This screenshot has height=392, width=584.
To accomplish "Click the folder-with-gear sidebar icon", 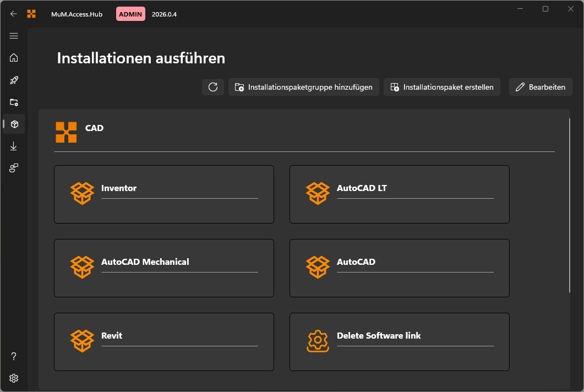I will (x=14, y=102).
